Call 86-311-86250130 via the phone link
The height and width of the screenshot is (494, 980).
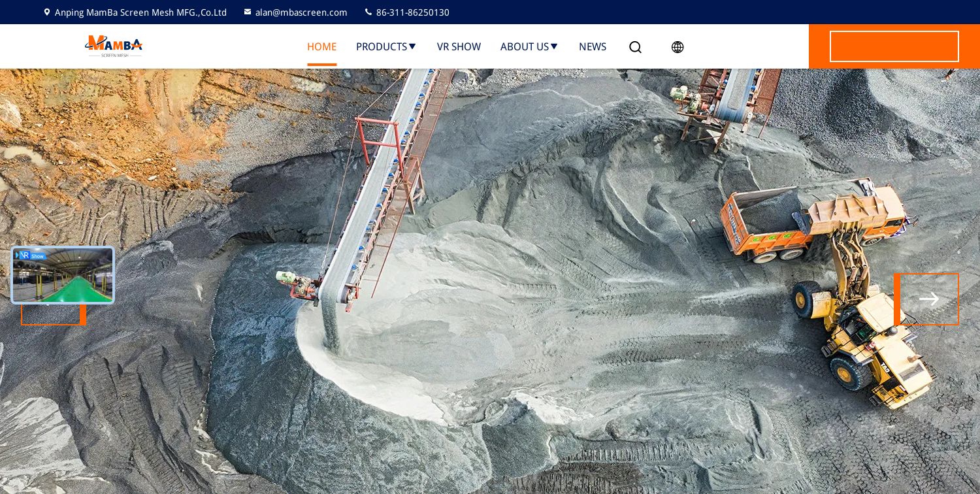click(412, 12)
